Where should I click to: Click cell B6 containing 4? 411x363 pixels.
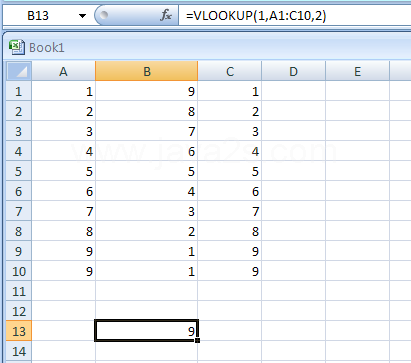point(147,191)
